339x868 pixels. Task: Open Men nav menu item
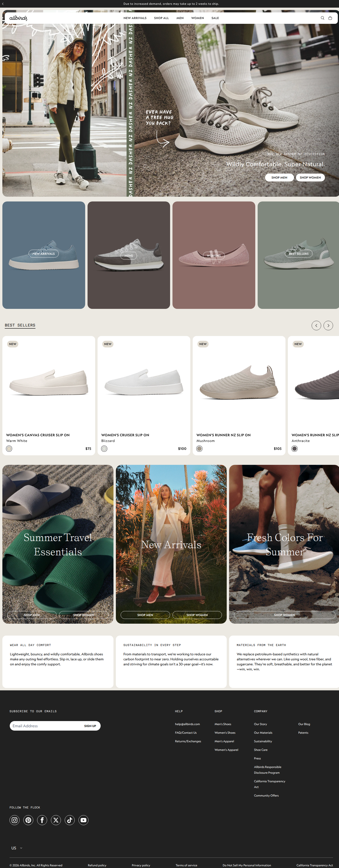coord(180,18)
